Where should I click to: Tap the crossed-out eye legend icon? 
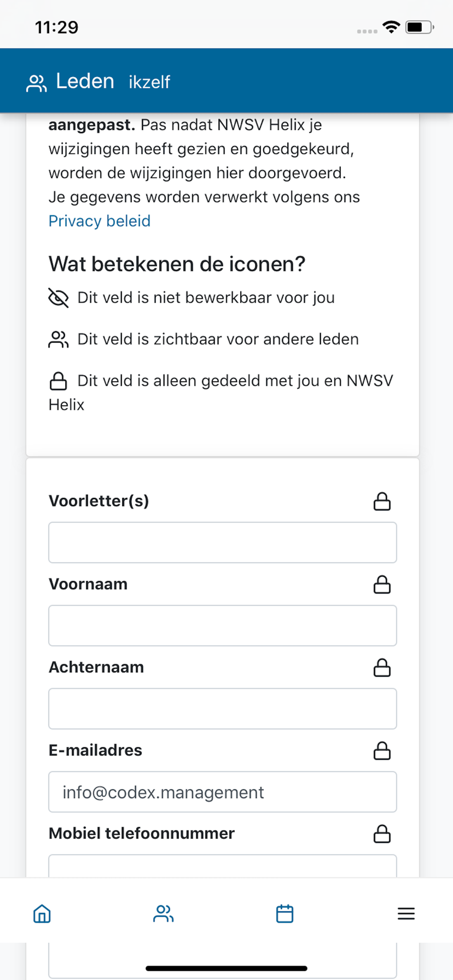[58, 297]
